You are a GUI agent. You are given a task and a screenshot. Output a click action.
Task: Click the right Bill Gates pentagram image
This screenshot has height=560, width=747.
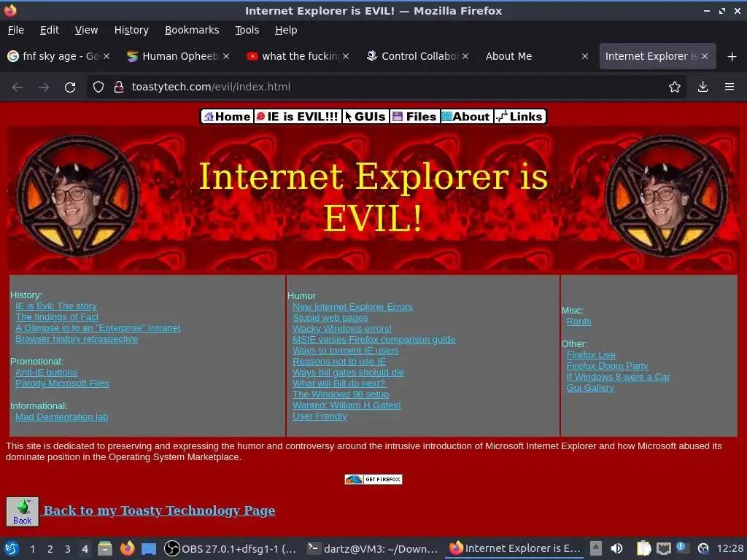(667, 195)
